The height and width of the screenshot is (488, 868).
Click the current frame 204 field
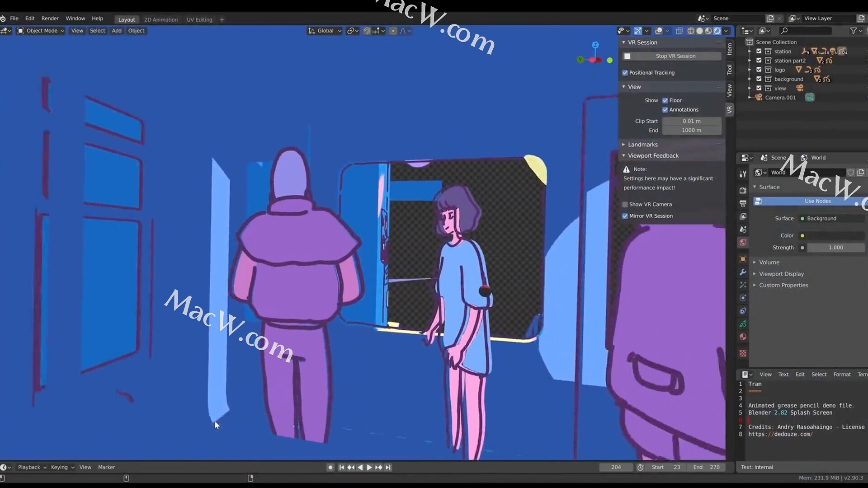click(616, 467)
